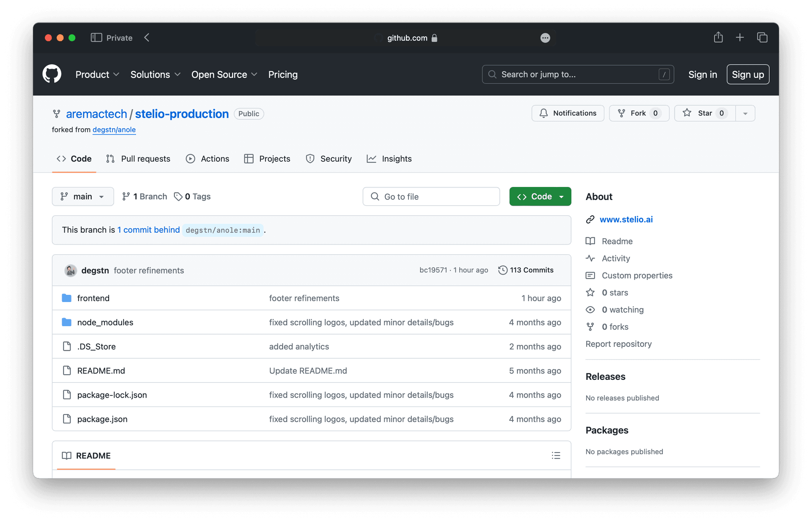The height and width of the screenshot is (522, 812).
Task: Open Custom properties in About
Action: point(637,275)
